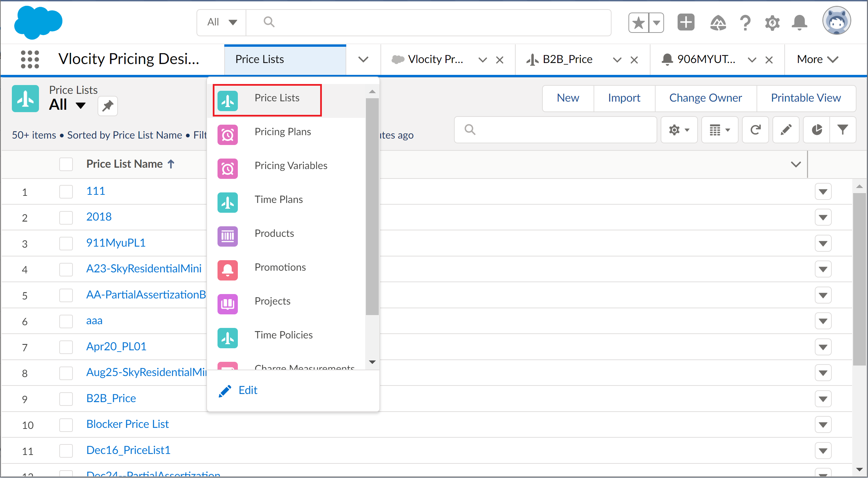Open row actions dropdown for Dec16_PriceList1

pyautogui.click(x=823, y=451)
